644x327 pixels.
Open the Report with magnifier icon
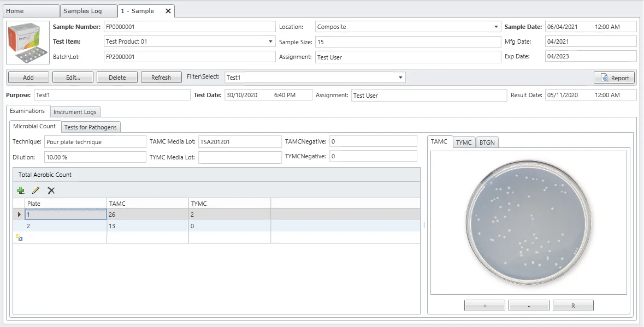(x=615, y=78)
